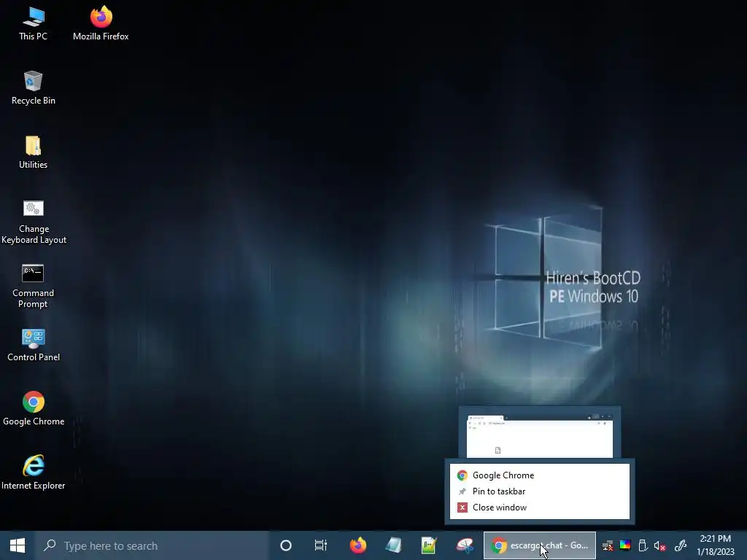Click the taskbar search box
The height and width of the screenshot is (560, 747).
(x=152, y=545)
